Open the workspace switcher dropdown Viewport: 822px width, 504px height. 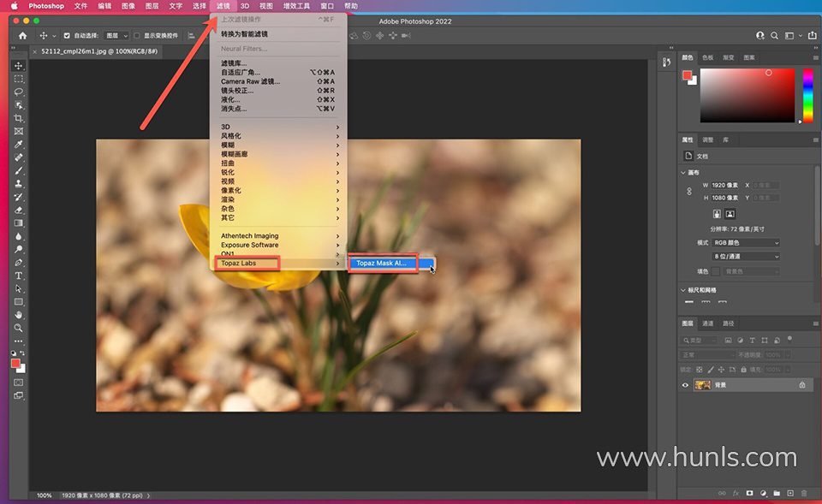click(x=793, y=36)
